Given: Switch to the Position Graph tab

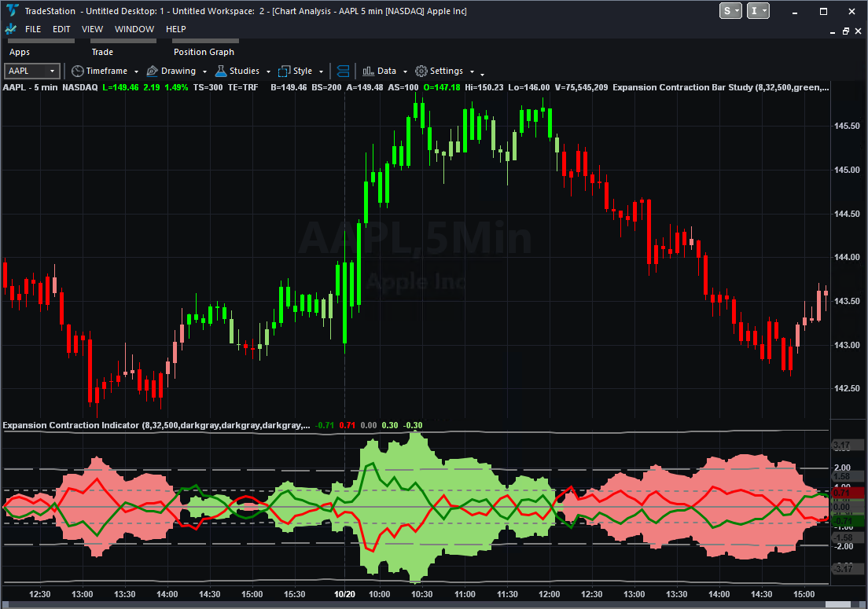Looking at the screenshot, I should coord(204,52).
